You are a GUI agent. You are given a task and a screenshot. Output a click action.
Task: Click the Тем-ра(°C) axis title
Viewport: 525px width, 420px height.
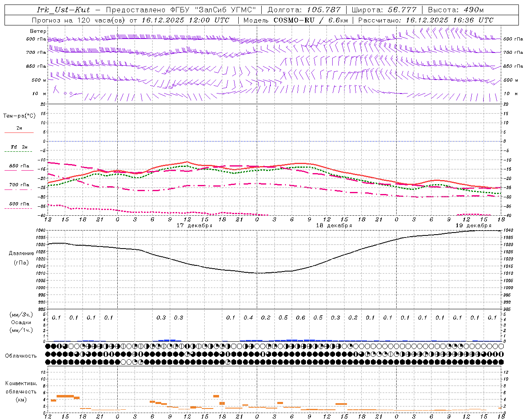[x=19, y=116]
